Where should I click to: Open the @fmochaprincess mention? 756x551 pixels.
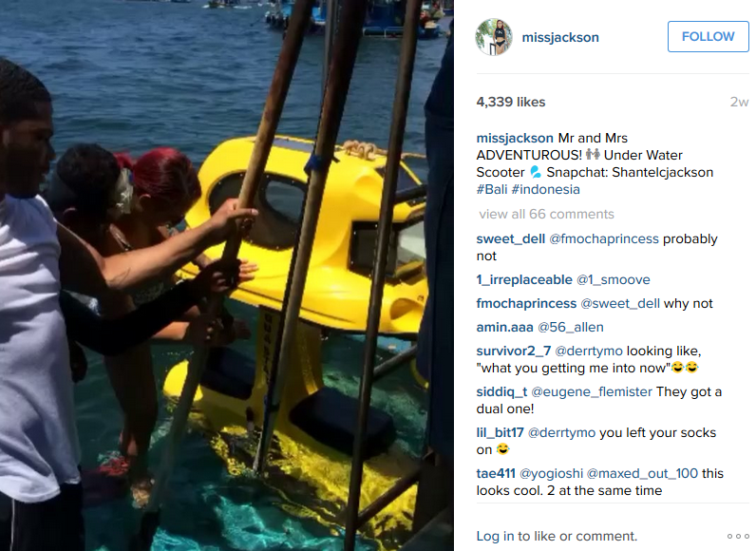(604, 239)
